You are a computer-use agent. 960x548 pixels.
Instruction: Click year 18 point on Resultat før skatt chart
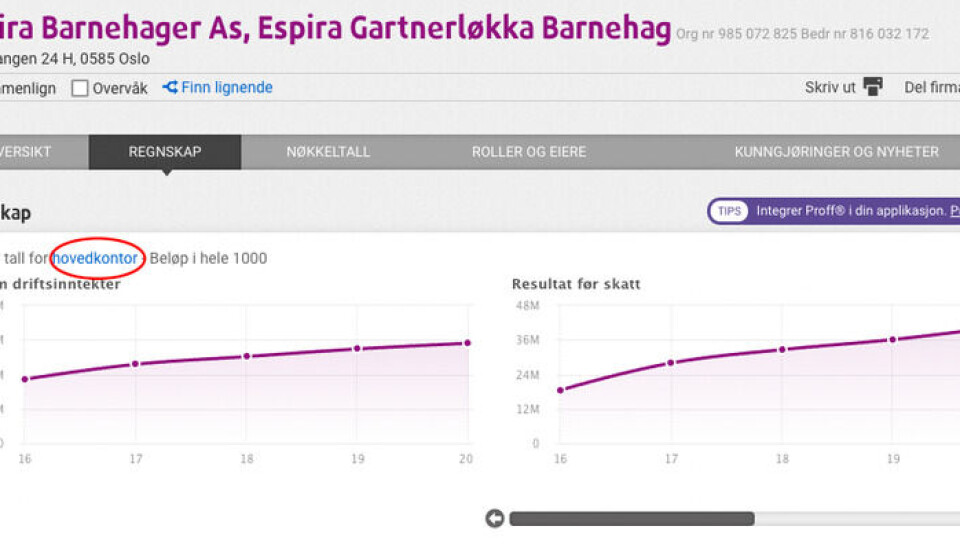tap(782, 349)
